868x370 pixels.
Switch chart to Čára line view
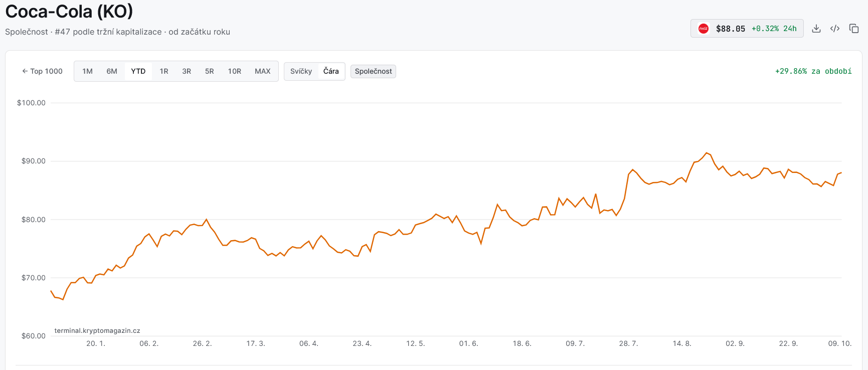[x=331, y=71]
